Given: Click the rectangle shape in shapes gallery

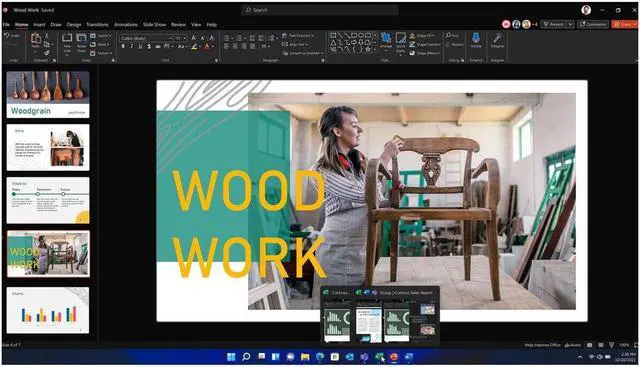Looking at the screenshot, I should [355, 36].
